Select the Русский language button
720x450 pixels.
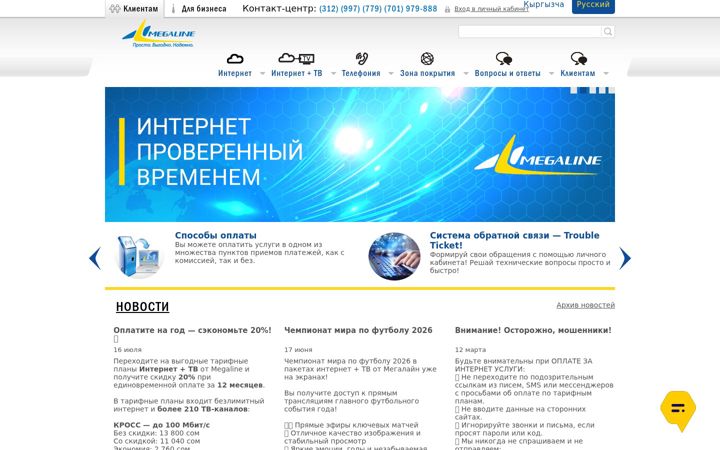(593, 5)
